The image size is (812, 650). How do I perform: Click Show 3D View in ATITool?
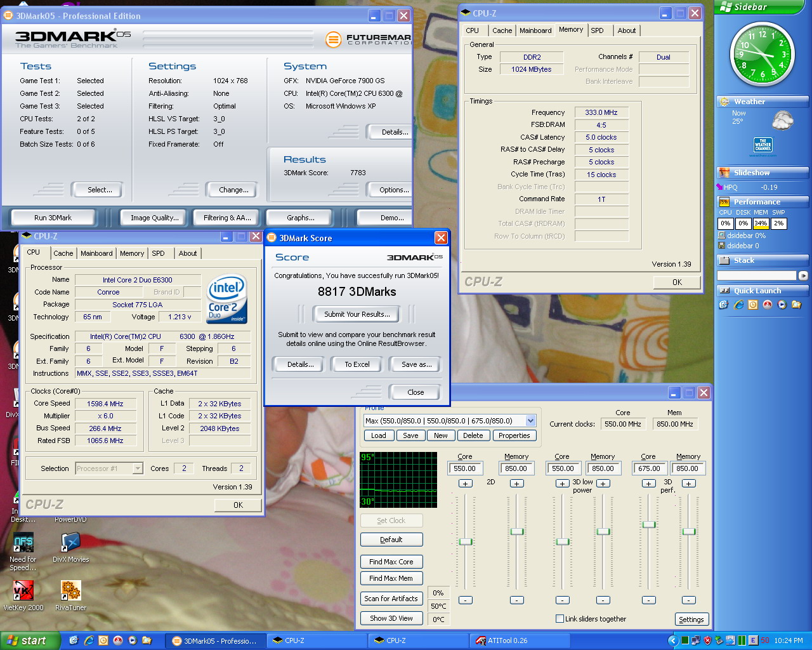pos(391,618)
